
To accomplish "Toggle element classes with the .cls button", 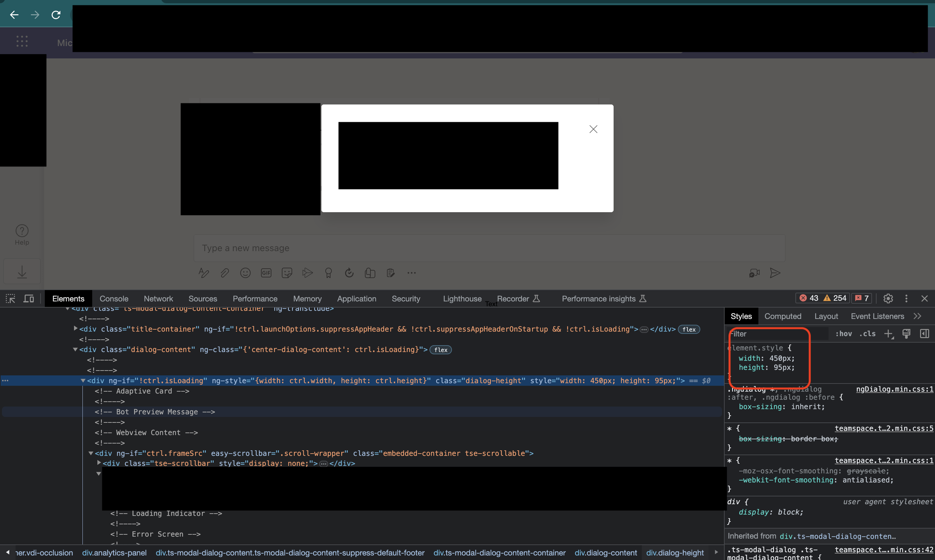I will [867, 334].
